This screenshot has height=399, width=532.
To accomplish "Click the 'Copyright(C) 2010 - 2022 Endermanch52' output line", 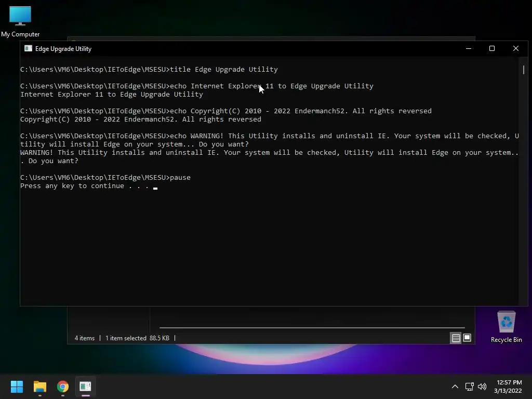I will 140,119.
